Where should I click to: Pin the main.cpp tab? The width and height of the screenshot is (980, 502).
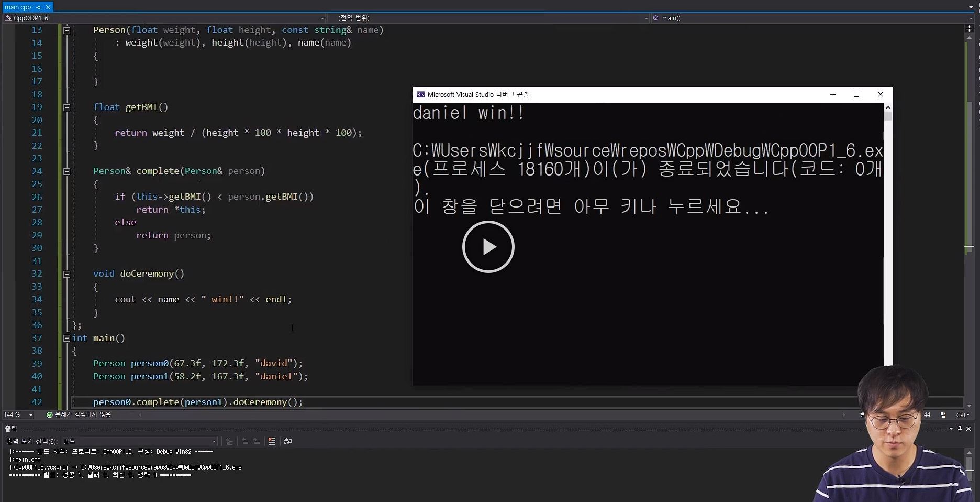click(39, 7)
